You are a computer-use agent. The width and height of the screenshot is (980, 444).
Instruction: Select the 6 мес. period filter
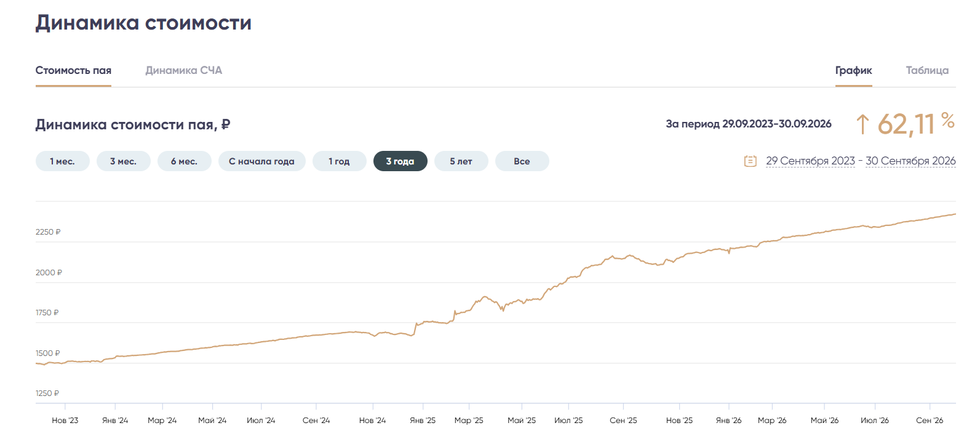point(185,161)
